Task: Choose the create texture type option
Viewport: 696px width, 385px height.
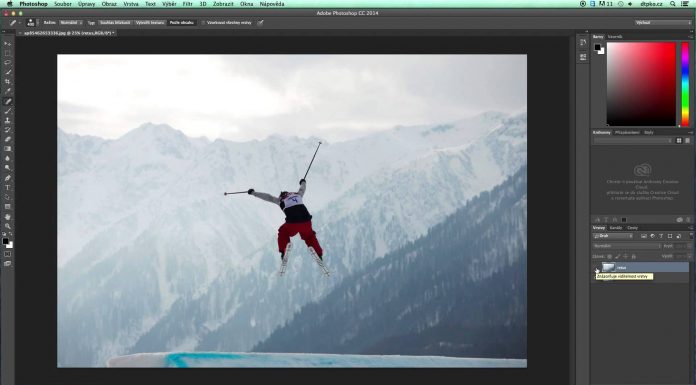Action: pyautogui.click(x=150, y=22)
